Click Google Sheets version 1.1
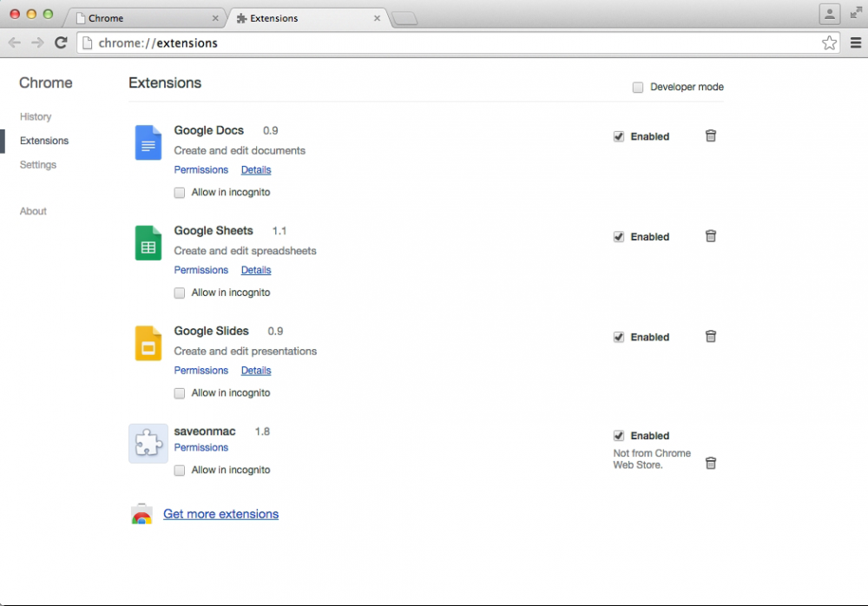 (x=279, y=231)
